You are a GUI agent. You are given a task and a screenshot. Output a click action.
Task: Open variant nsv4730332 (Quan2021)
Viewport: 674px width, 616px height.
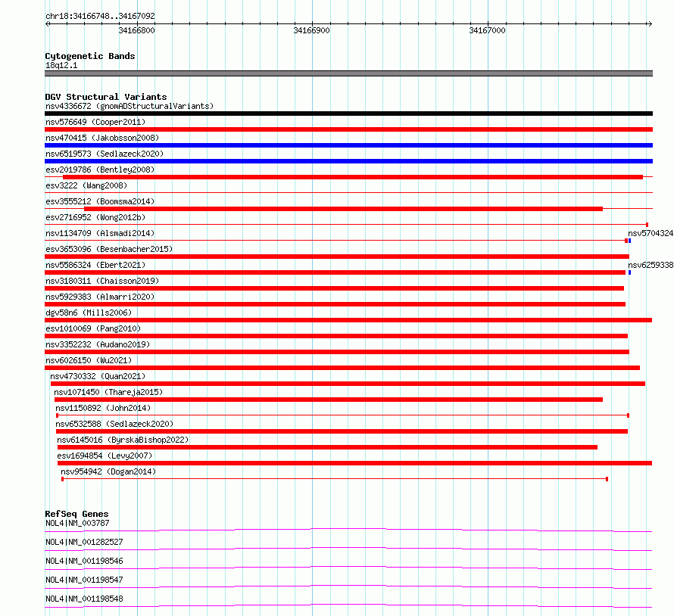[98, 376]
